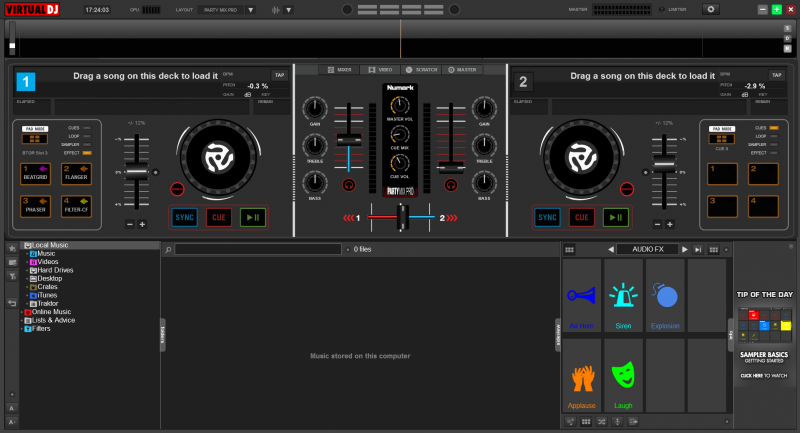Viewport: 800px width, 433px height.
Task: Click the deck 1 headphone cue icon
Action: point(350,184)
